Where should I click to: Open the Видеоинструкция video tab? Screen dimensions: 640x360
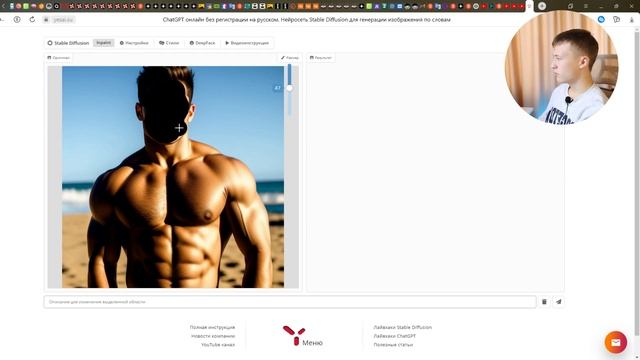point(247,43)
